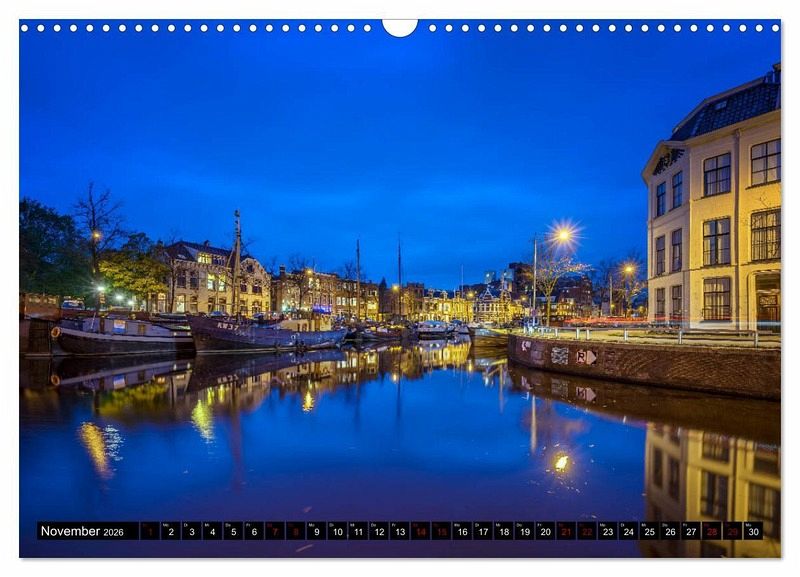800x577 pixels.
Task: Select red day 8 in the calendar strip
Action: click(x=296, y=531)
